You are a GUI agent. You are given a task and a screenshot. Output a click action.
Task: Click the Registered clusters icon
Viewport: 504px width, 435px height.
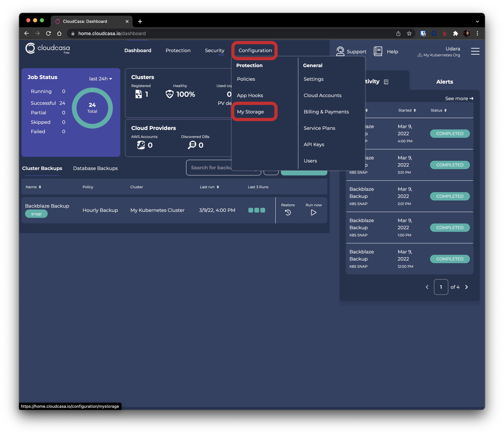tap(139, 94)
